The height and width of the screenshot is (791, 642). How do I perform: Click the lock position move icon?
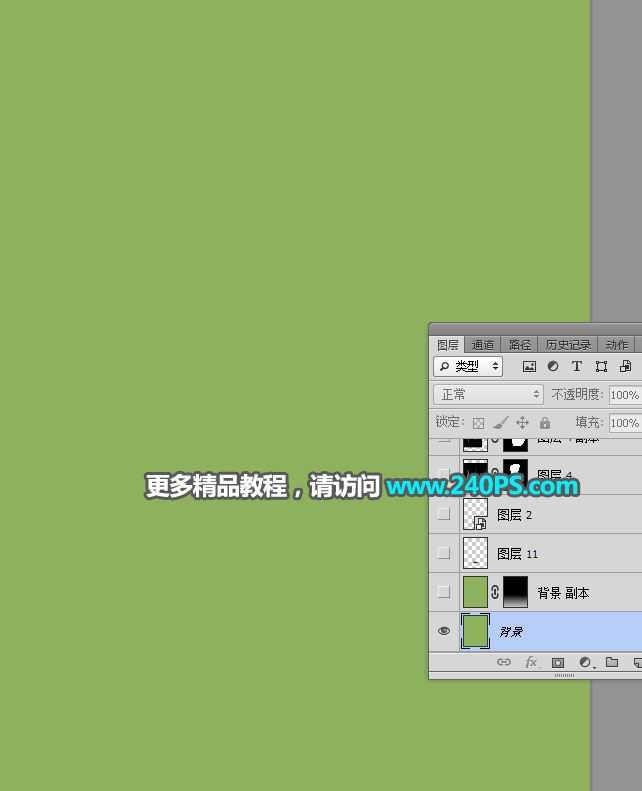(522, 423)
